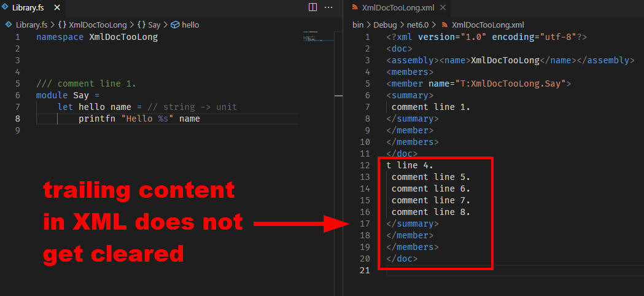Open hello symbol breadcrumb
The height and width of the screenshot is (296, 644).
tap(190, 25)
